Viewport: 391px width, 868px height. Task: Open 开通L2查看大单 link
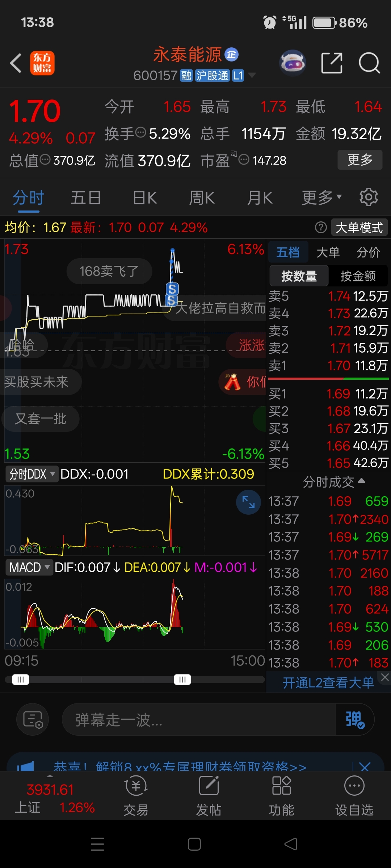[328, 682]
